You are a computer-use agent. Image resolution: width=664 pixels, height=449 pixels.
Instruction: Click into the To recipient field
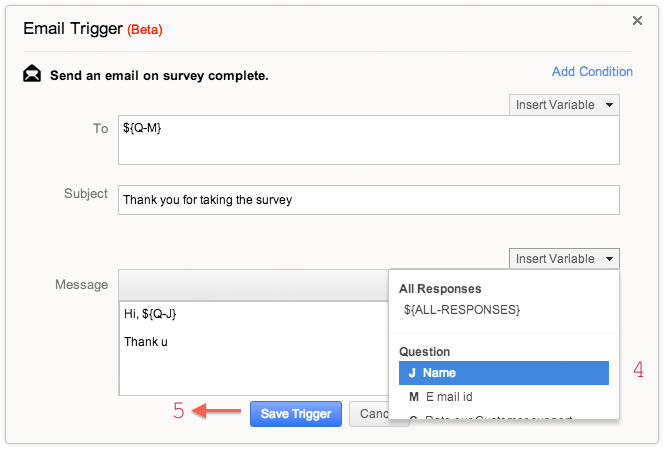[x=368, y=140]
